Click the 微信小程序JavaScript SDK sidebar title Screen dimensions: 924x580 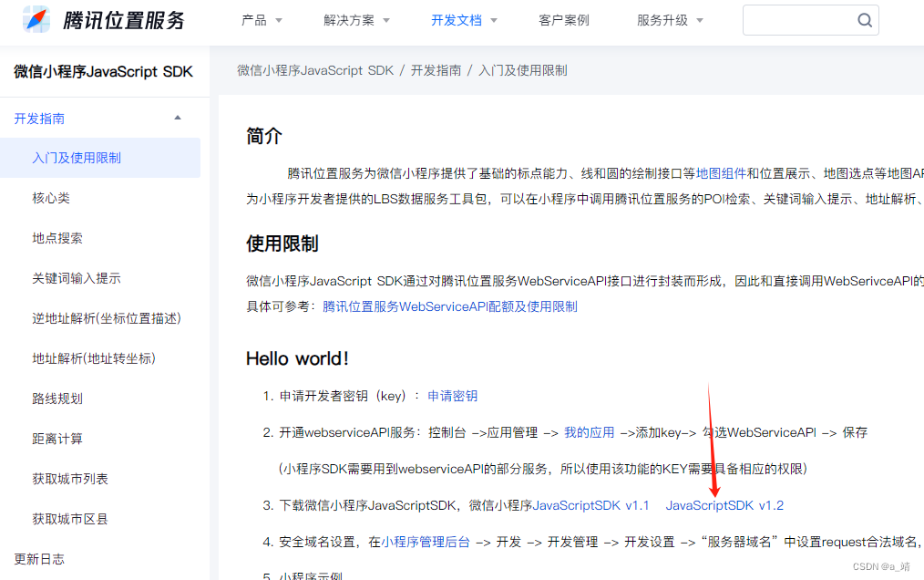(x=103, y=71)
